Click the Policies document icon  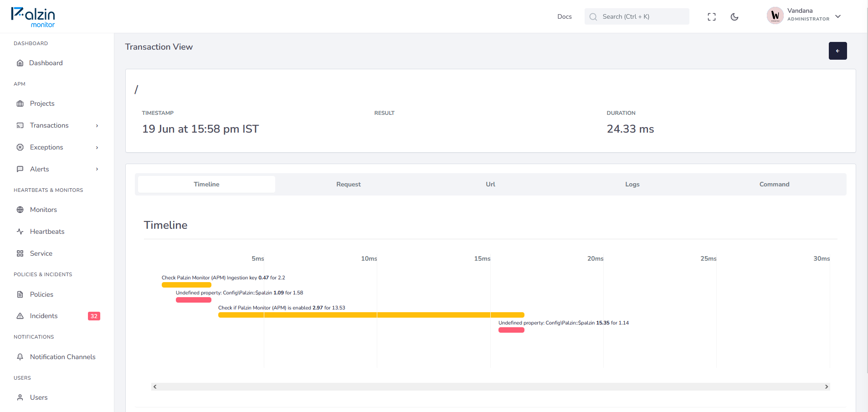(20, 294)
